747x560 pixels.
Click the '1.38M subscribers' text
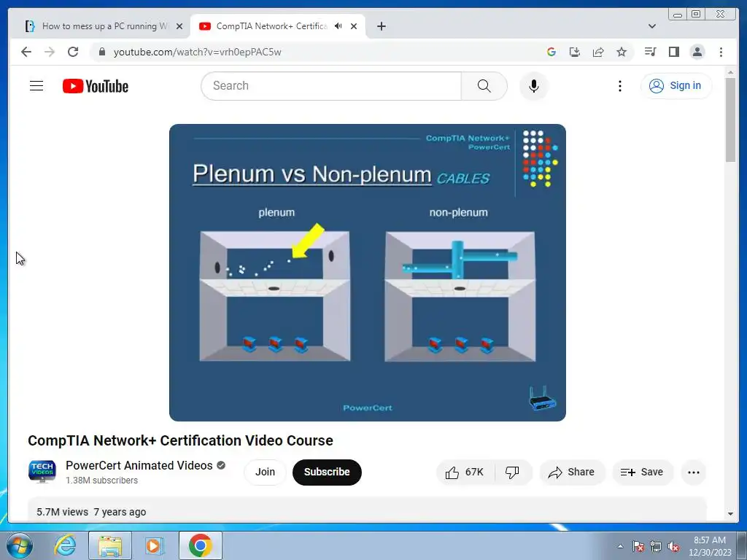102,481
